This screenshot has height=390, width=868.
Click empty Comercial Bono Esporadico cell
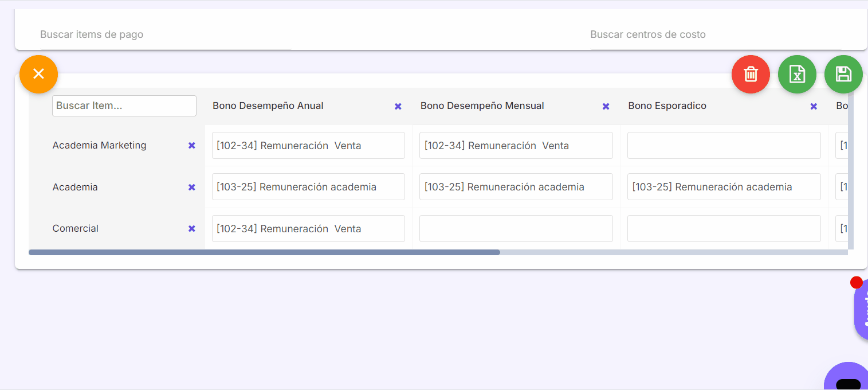click(x=724, y=229)
